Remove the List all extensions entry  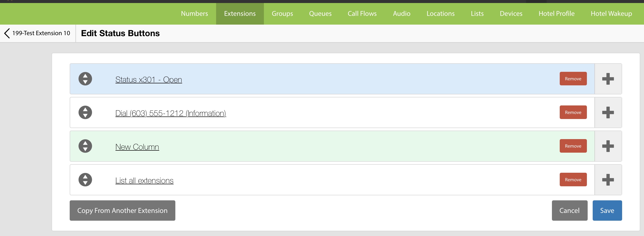(573, 180)
